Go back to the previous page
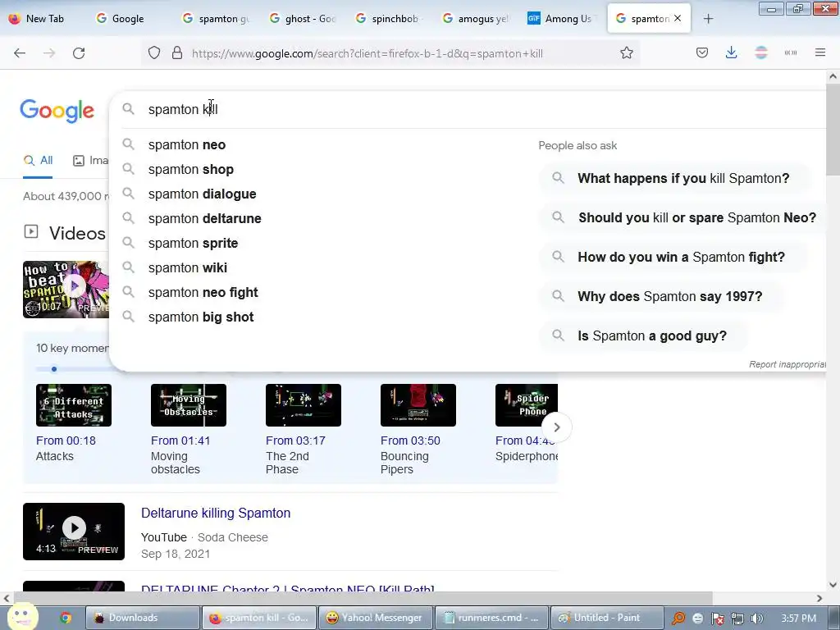The height and width of the screenshot is (630, 840). pyautogui.click(x=20, y=53)
